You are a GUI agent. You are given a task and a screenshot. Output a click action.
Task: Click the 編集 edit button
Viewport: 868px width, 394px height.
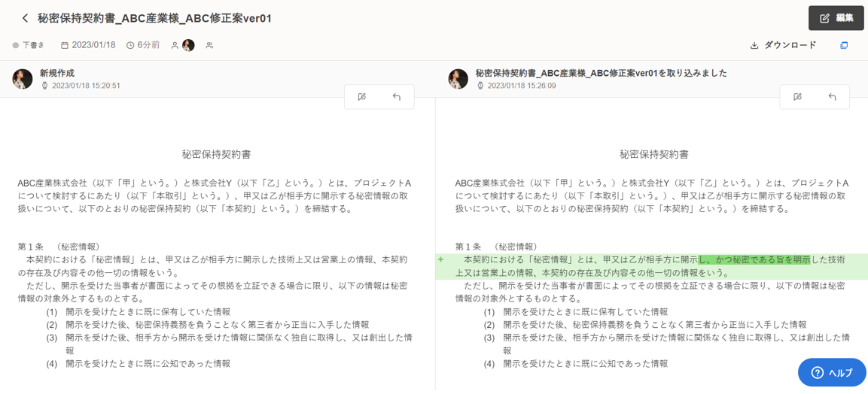[x=836, y=18]
